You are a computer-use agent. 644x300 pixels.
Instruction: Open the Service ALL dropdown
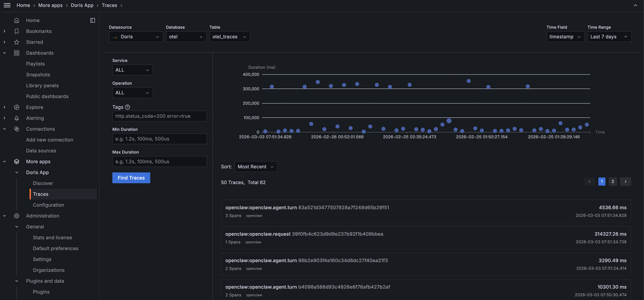click(132, 70)
